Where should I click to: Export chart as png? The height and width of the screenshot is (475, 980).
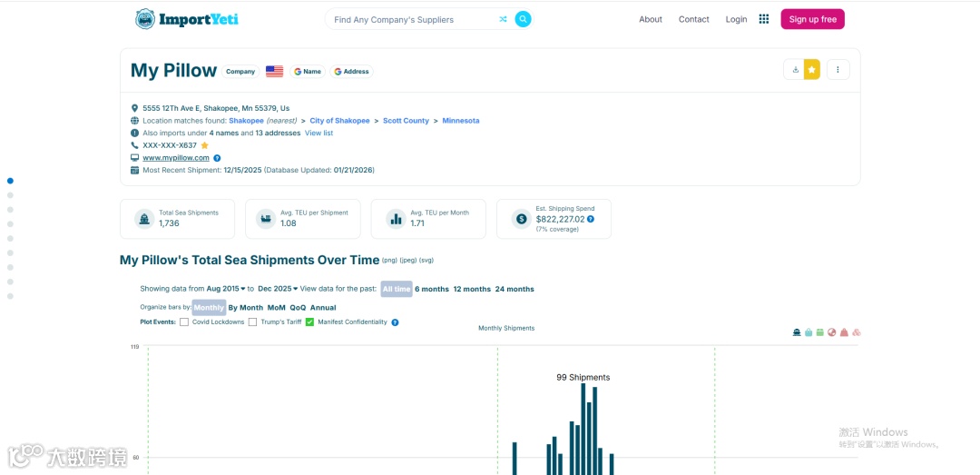390,261
